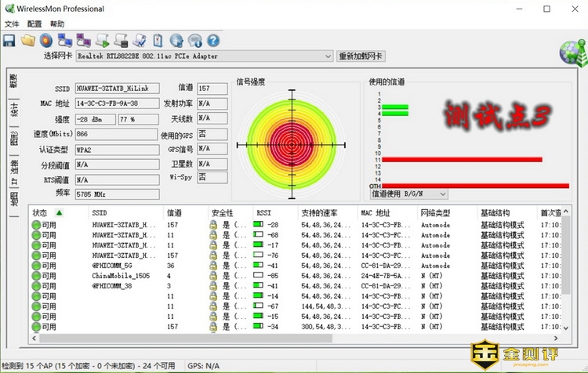Image resolution: width=588 pixels, height=373 pixels.
Task: Click the SSID text field in summary
Action: point(117,89)
